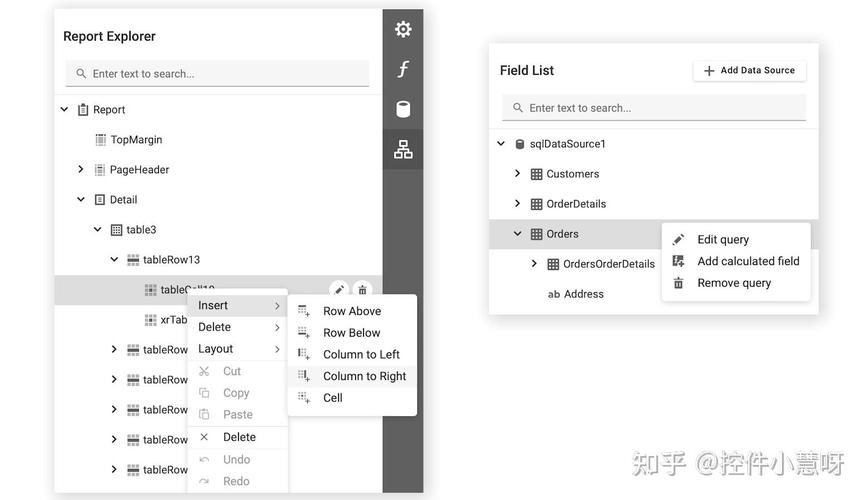Choose Row Below in submenu
The width and height of the screenshot is (867, 500).
pos(352,332)
